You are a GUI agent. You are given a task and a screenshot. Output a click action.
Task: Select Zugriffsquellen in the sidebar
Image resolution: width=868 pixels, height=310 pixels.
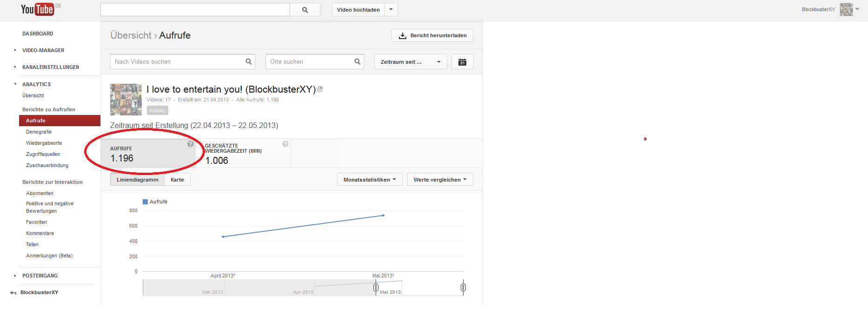(x=43, y=154)
